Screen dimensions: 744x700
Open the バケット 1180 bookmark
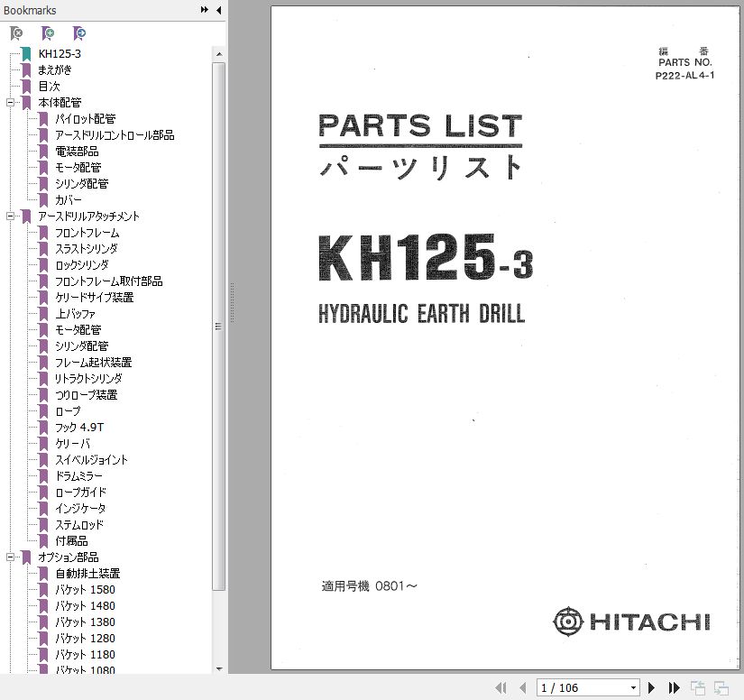(x=86, y=654)
